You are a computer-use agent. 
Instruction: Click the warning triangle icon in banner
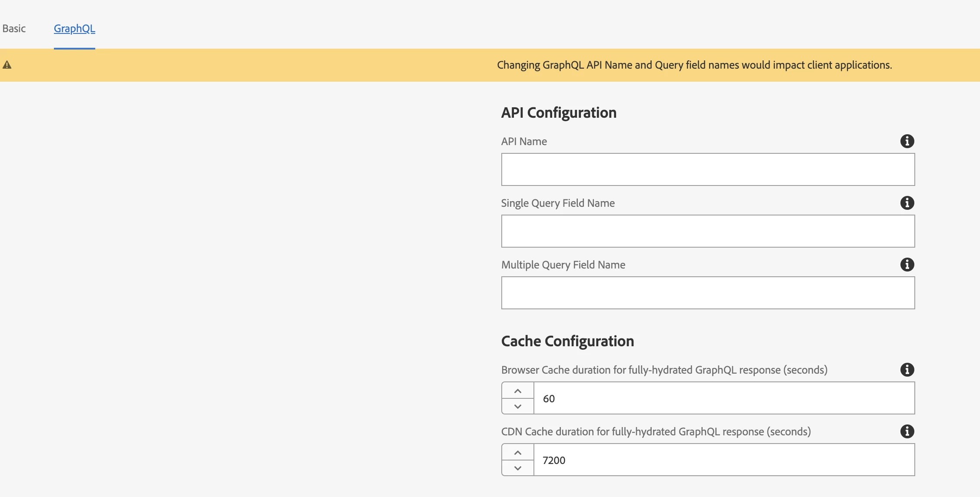click(7, 65)
